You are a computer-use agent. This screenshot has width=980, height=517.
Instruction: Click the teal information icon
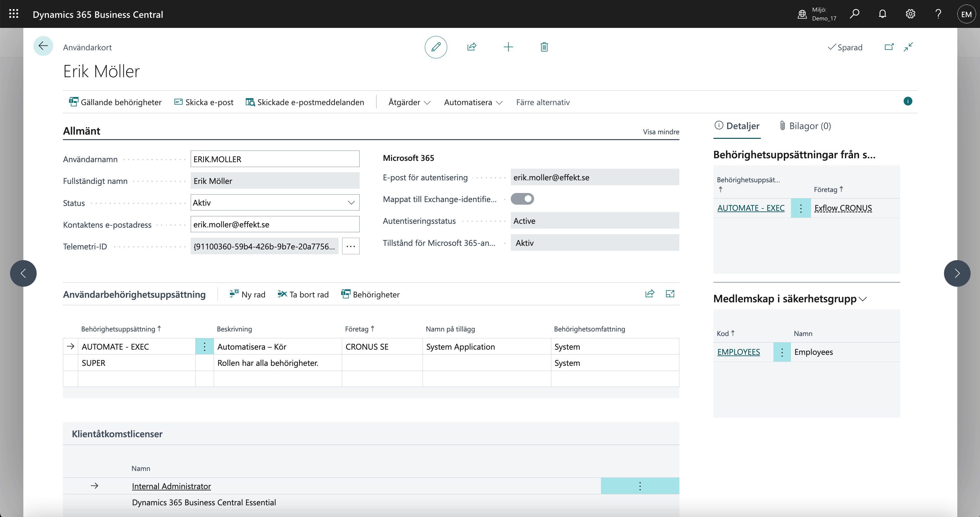click(x=908, y=101)
